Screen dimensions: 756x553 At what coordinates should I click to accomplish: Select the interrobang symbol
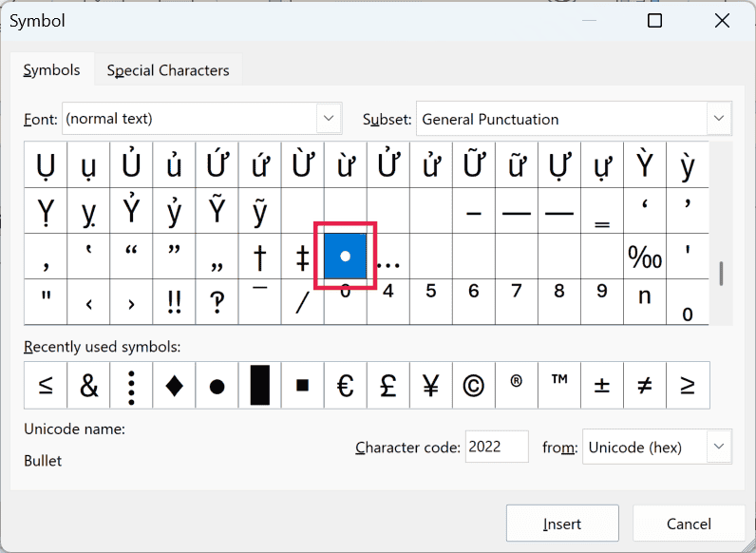coord(217,302)
